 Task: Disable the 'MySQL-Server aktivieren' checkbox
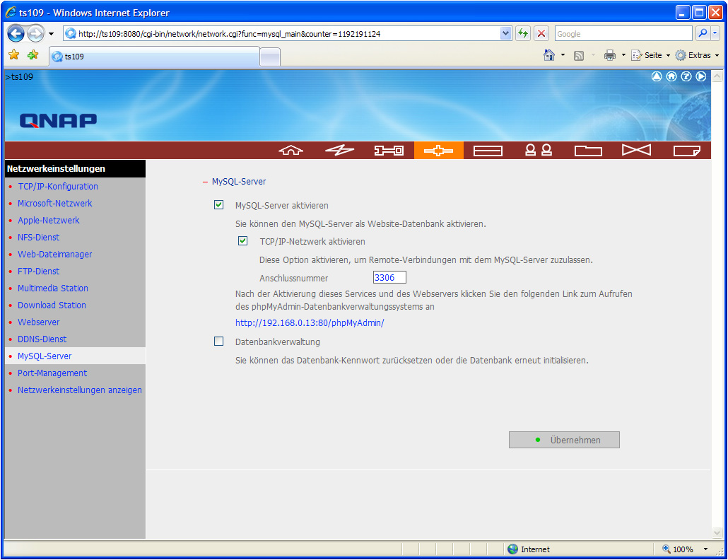[218, 205]
